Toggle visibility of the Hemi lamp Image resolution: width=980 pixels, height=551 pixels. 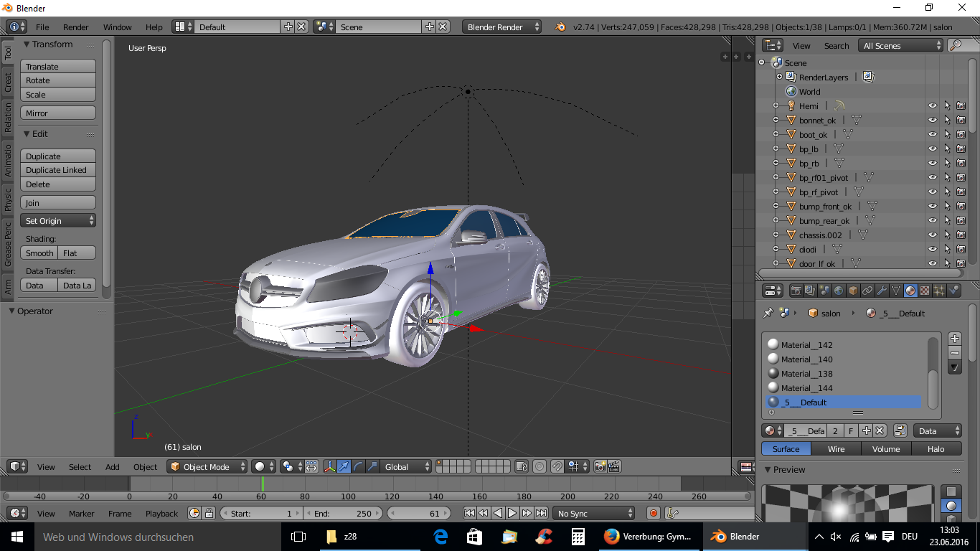933,105
